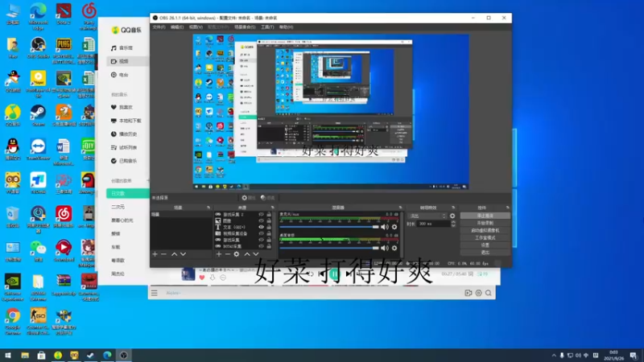Open the 帮助(H) menu in OBS

tap(287, 27)
